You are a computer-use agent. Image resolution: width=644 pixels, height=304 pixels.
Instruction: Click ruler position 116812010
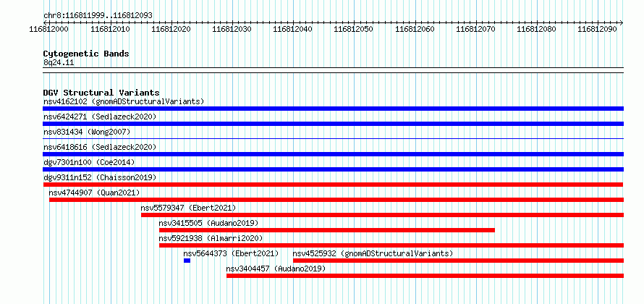click(x=110, y=29)
